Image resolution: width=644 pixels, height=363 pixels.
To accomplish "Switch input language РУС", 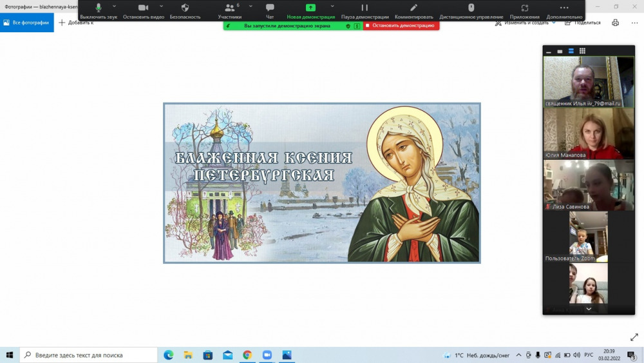I will tap(589, 355).
